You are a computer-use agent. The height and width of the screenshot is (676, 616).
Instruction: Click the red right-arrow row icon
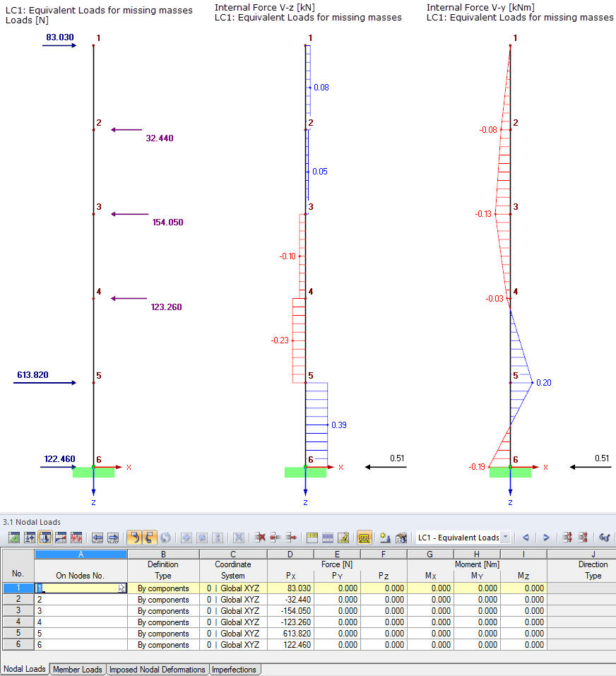[291, 538]
